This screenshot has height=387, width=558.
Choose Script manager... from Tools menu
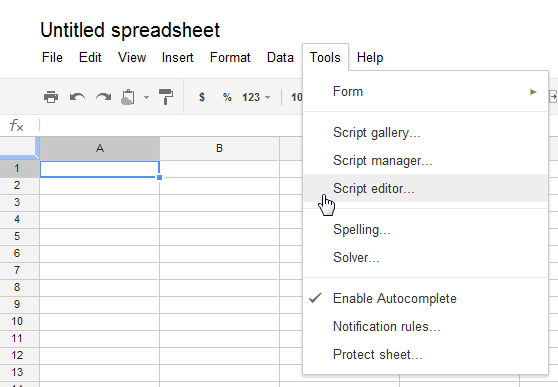tap(425, 160)
